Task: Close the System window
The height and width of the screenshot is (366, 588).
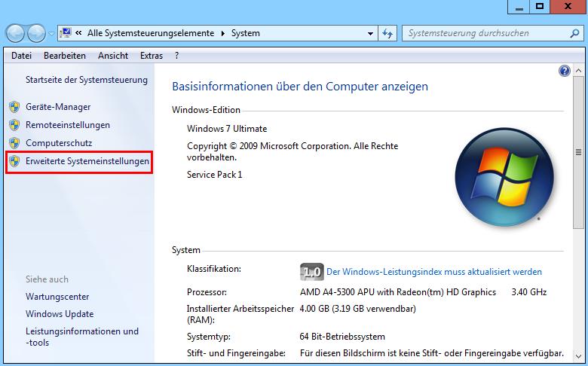Action: coord(568,7)
